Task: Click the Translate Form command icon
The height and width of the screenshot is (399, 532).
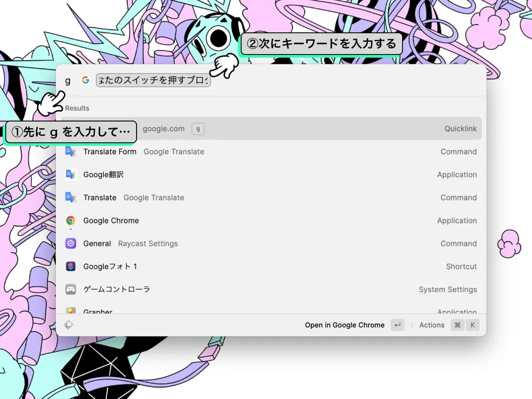Action: point(70,152)
